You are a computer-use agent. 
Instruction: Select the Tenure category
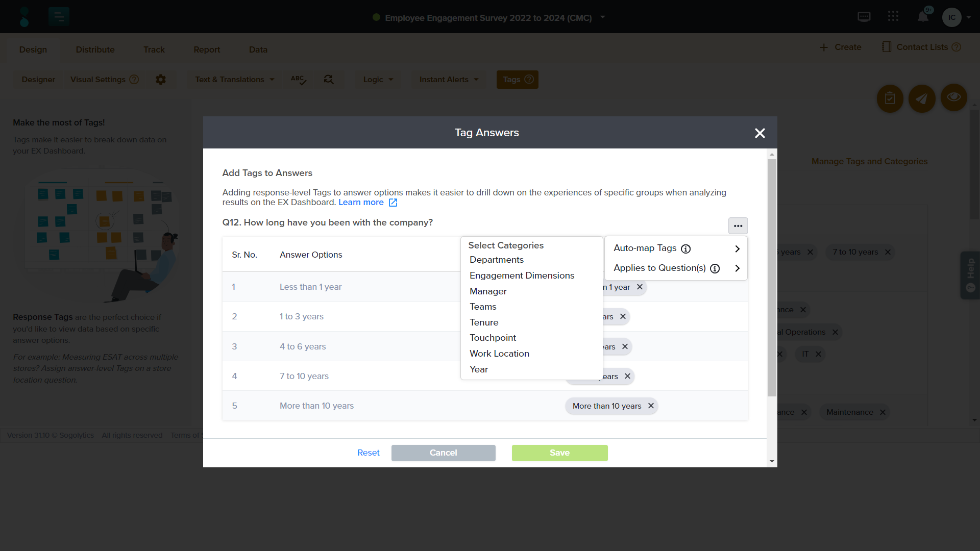point(484,322)
